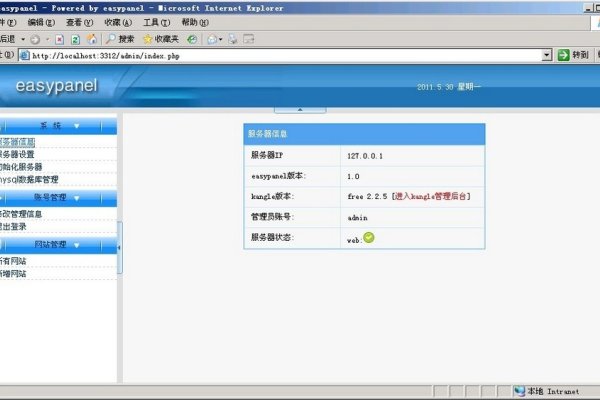This screenshot has width=600, height=400.
Task: Open the 修改管理信息 sidebar link
Action: [21, 214]
